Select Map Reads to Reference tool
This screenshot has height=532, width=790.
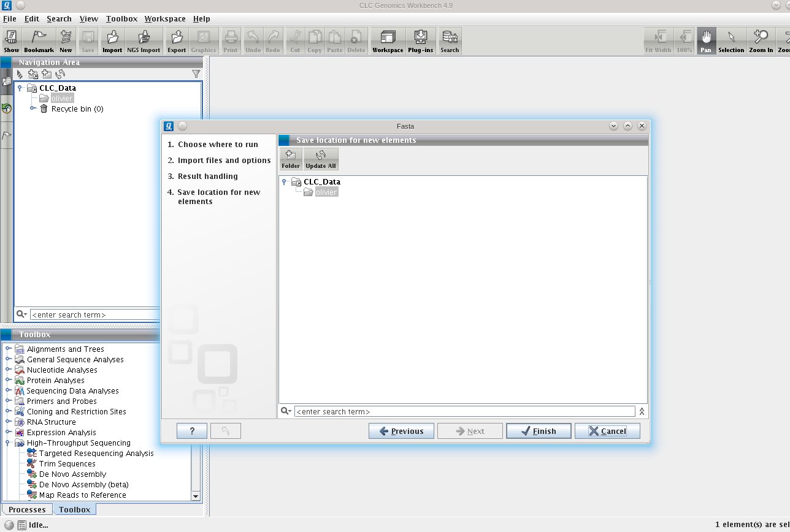[x=83, y=495]
